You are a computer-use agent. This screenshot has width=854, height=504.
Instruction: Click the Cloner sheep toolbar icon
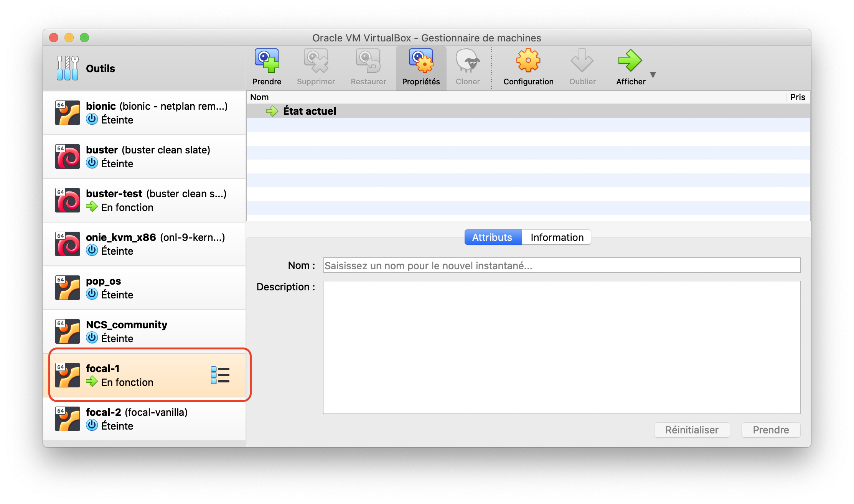click(x=468, y=61)
